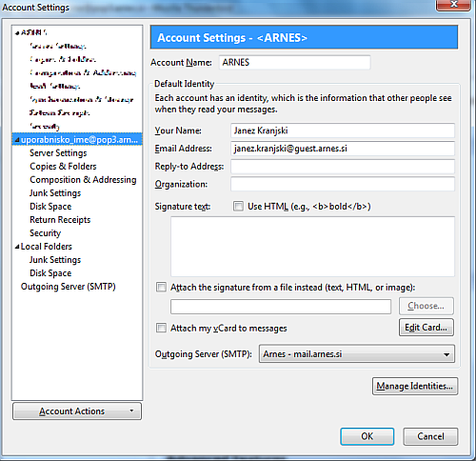This screenshot has width=476, height=461.
Task: Check Attach the signature from a file
Action: pyautogui.click(x=161, y=288)
